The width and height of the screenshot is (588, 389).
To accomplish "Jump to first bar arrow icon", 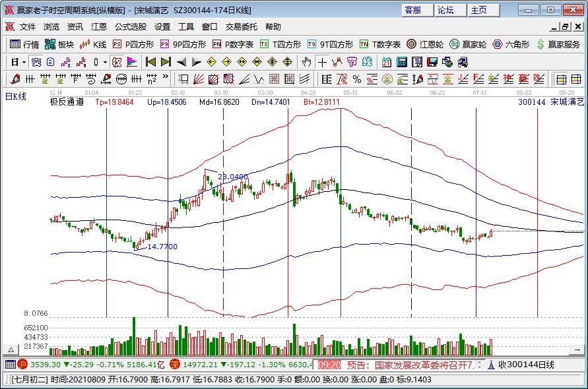I will 150,62.
